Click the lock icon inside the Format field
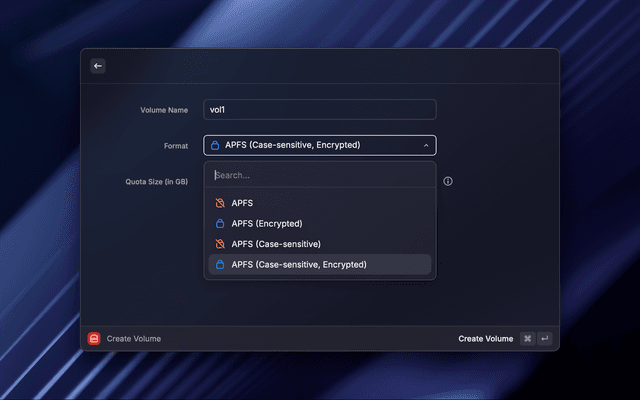 pyautogui.click(x=215, y=145)
